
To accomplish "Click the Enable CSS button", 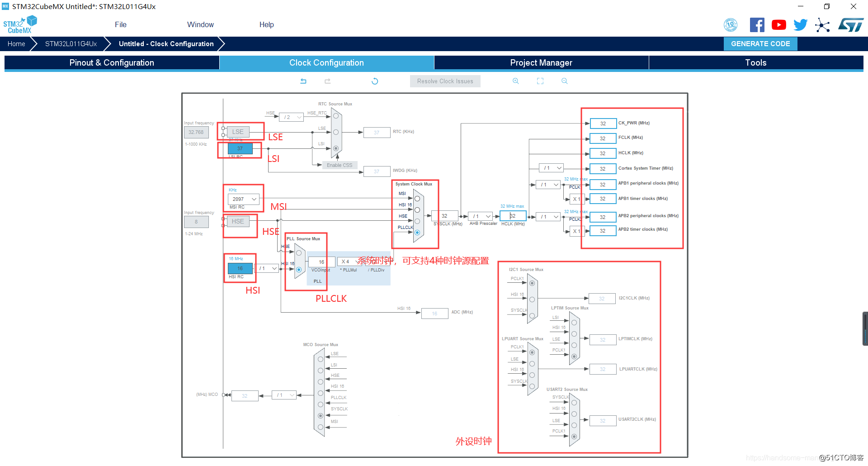I will pyautogui.click(x=340, y=165).
